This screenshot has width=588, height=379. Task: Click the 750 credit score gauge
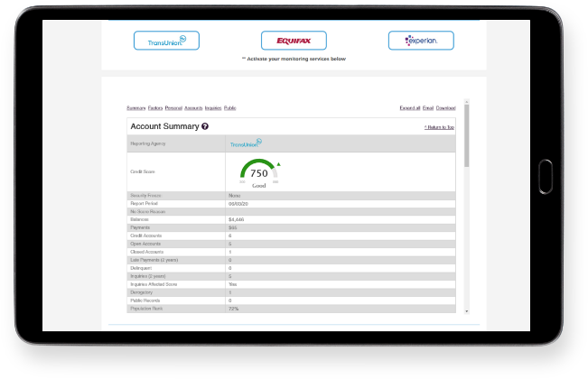[x=258, y=171]
